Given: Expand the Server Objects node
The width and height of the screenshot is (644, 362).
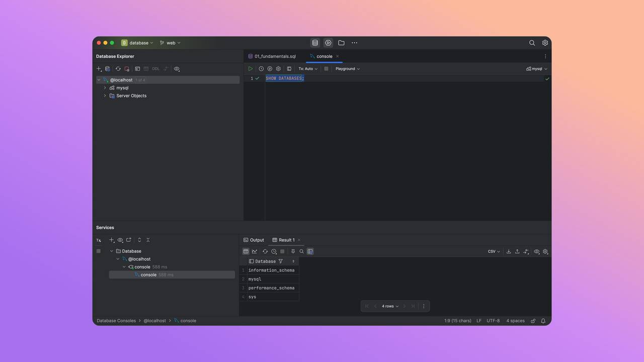Looking at the screenshot, I should click(105, 96).
